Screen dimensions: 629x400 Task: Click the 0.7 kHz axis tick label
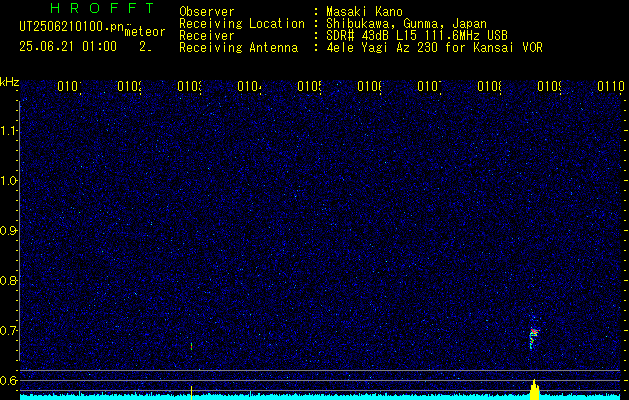(8, 331)
